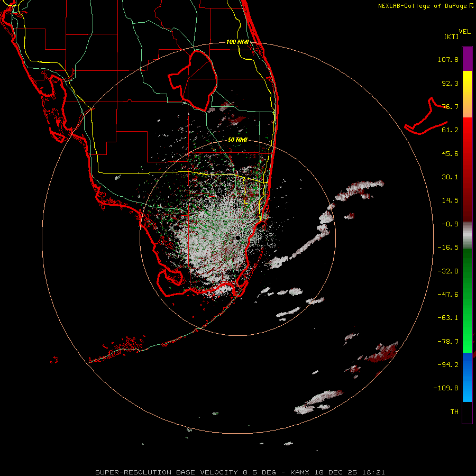Click the TH legend label
Image resolution: width=476 pixels, height=476 pixels.
pos(454,412)
